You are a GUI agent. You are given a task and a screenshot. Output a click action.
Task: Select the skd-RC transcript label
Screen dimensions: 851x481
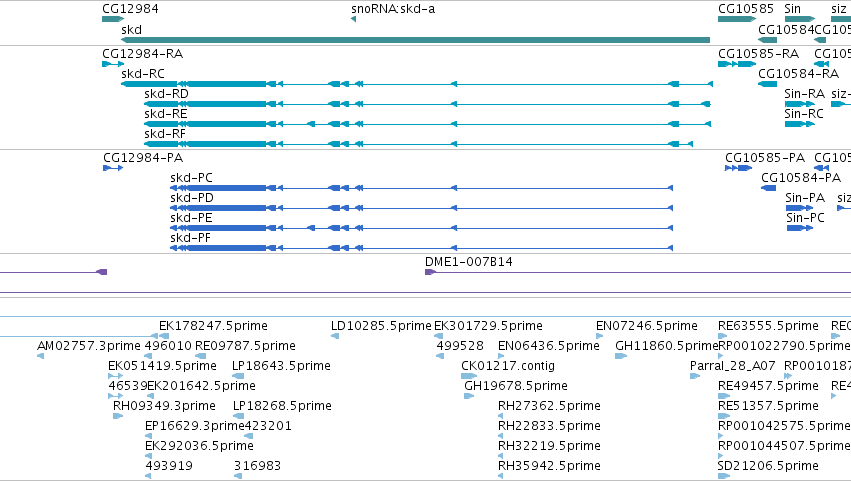pos(143,74)
